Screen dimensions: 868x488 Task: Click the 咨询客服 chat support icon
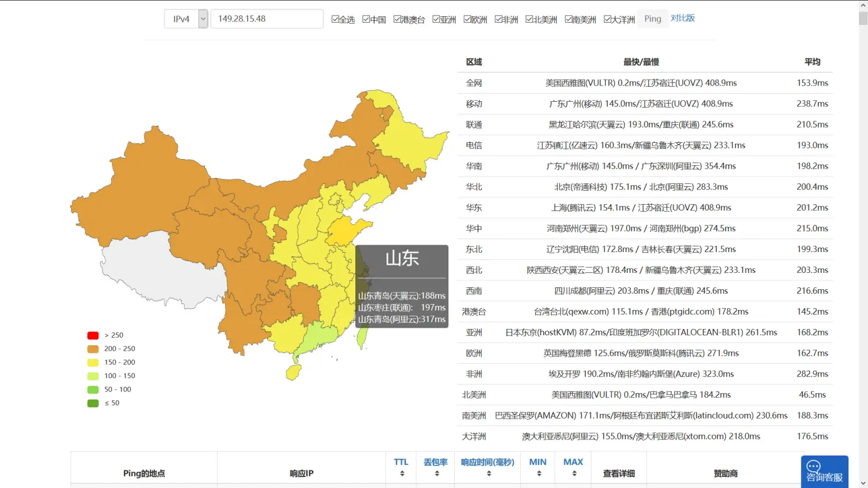click(x=824, y=471)
